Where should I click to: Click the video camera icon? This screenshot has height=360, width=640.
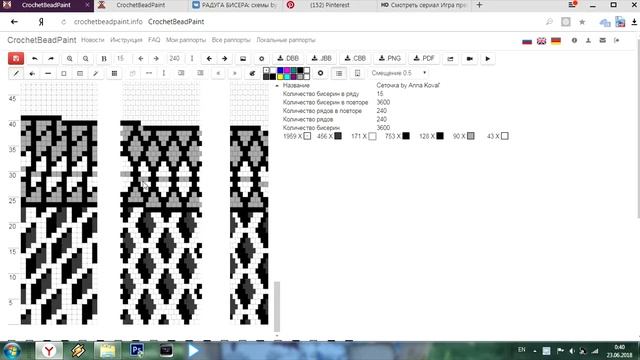coord(469,58)
